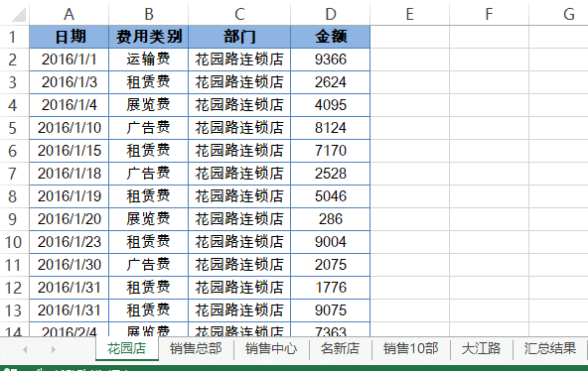Select amount cell 4095
Image resolution: width=588 pixels, height=371 pixels.
tap(331, 105)
